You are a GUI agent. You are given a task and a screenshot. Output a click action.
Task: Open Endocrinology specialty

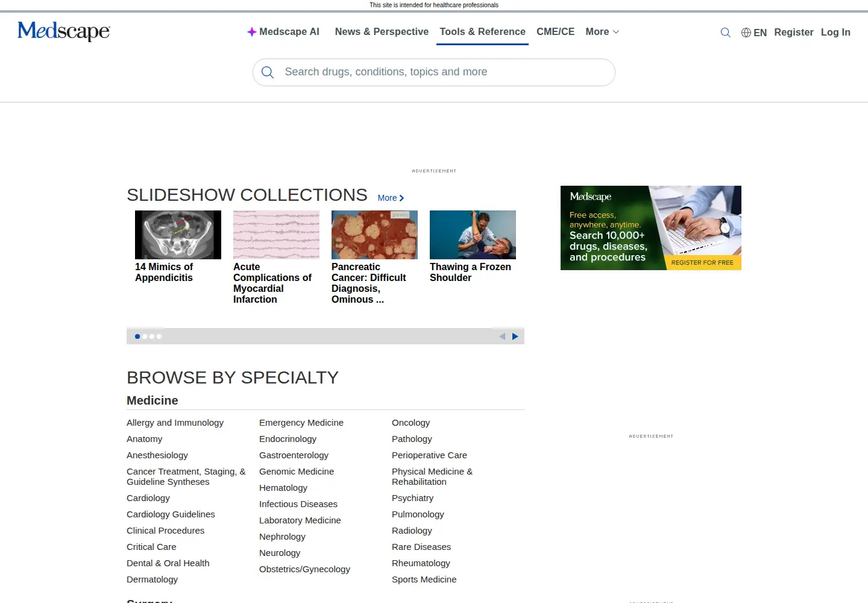click(288, 439)
